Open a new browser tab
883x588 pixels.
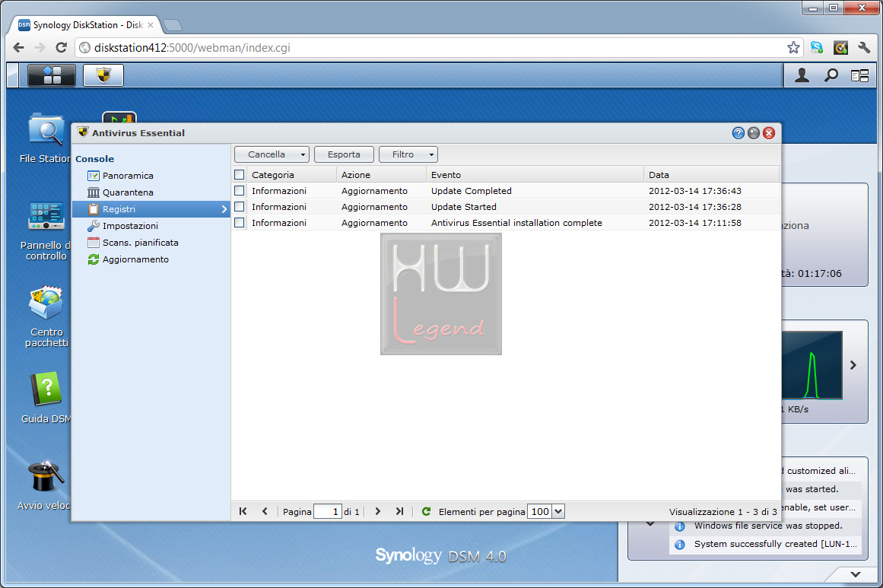[172, 25]
